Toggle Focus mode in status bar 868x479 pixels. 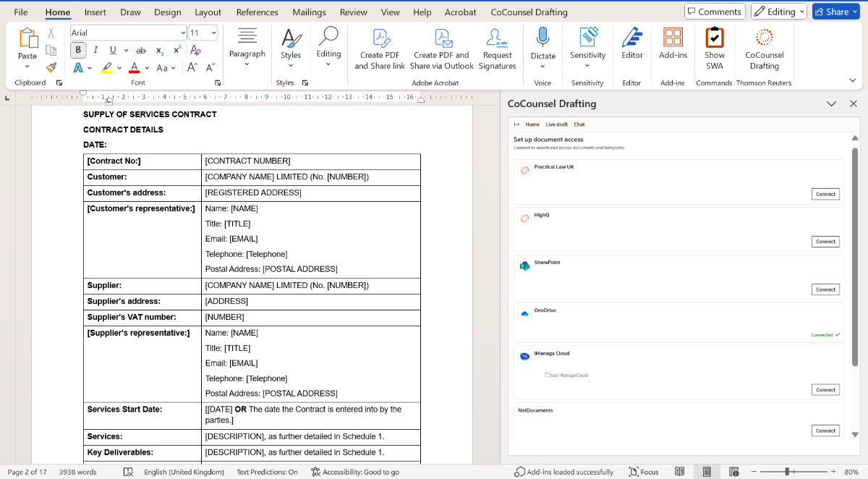pos(643,472)
